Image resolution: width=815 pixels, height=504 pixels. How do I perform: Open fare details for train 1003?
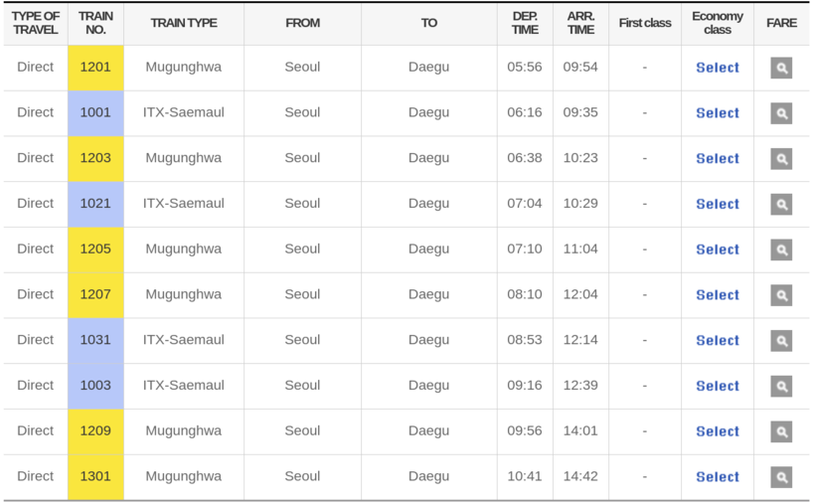(x=781, y=386)
